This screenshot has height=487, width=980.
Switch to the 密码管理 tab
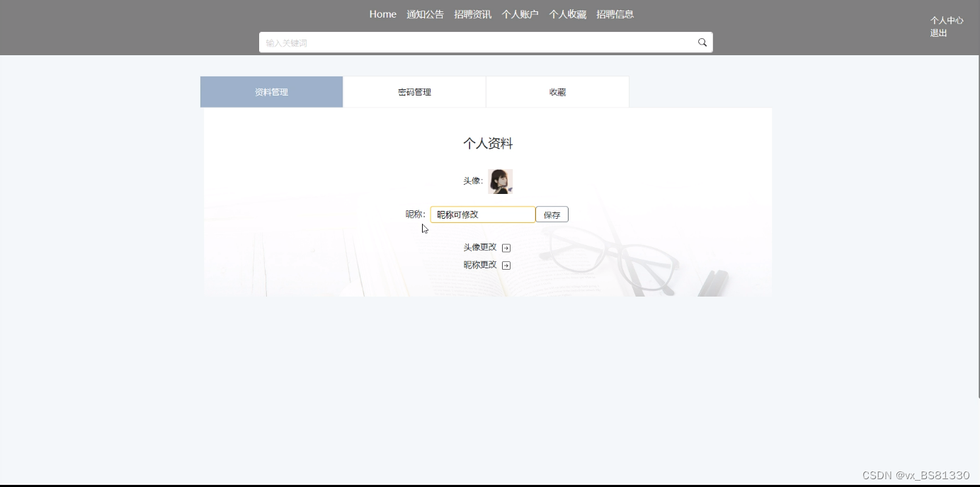point(415,92)
